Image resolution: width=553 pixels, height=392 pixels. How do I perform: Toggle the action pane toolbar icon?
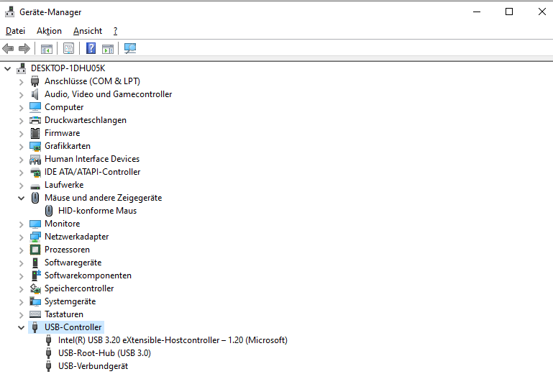coord(108,48)
